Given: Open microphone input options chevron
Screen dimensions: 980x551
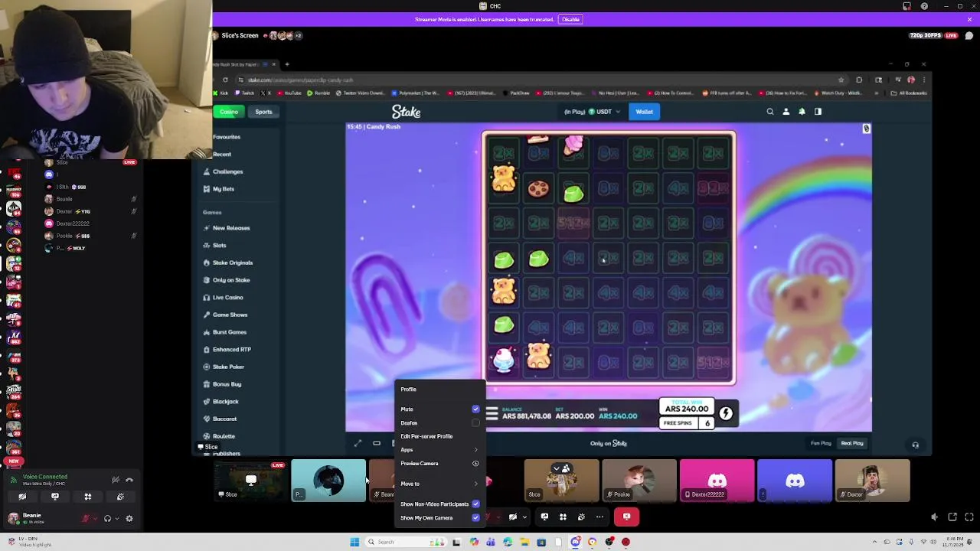Looking at the screenshot, I should (95, 518).
